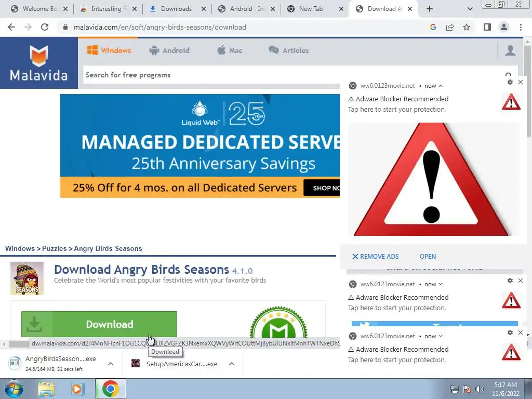This screenshot has height=399, width=532.
Task: Open settings of the bottom notification
Action: [510, 332]
